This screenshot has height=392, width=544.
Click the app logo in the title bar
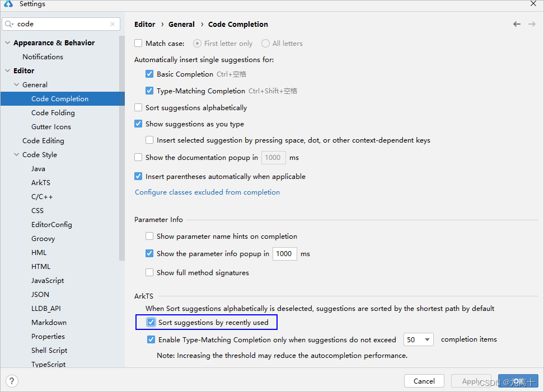coord(8,4)
